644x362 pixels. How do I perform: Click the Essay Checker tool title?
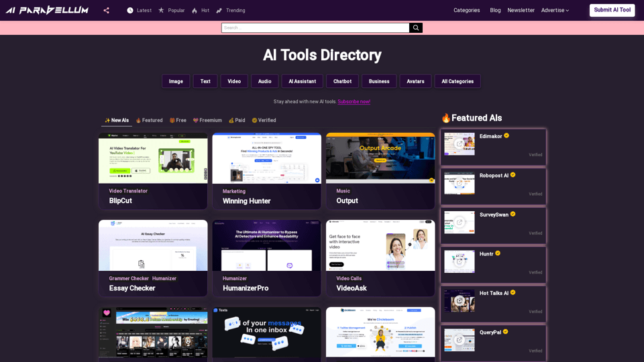coord(132,288)
